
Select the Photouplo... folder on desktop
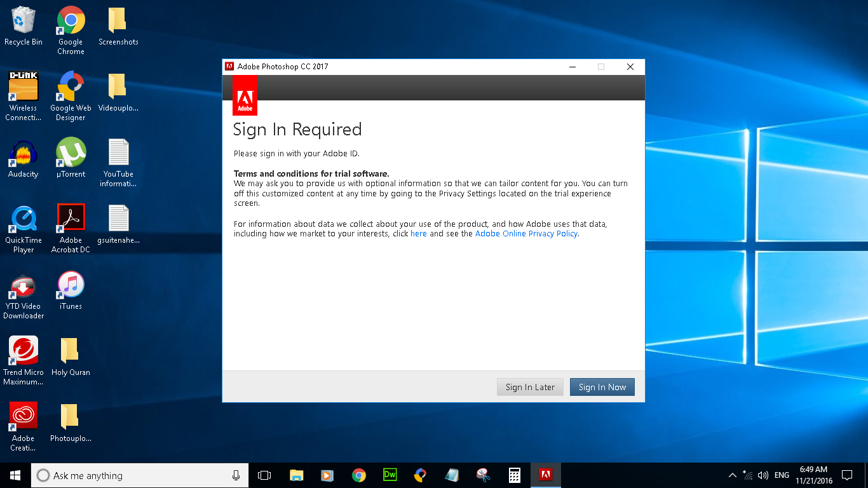tap(71, 423)
